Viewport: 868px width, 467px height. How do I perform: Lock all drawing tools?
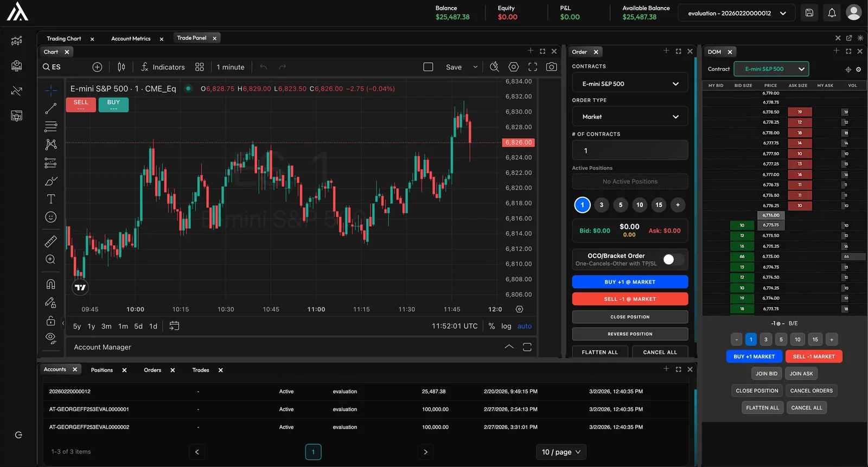(x=51, y=320)
